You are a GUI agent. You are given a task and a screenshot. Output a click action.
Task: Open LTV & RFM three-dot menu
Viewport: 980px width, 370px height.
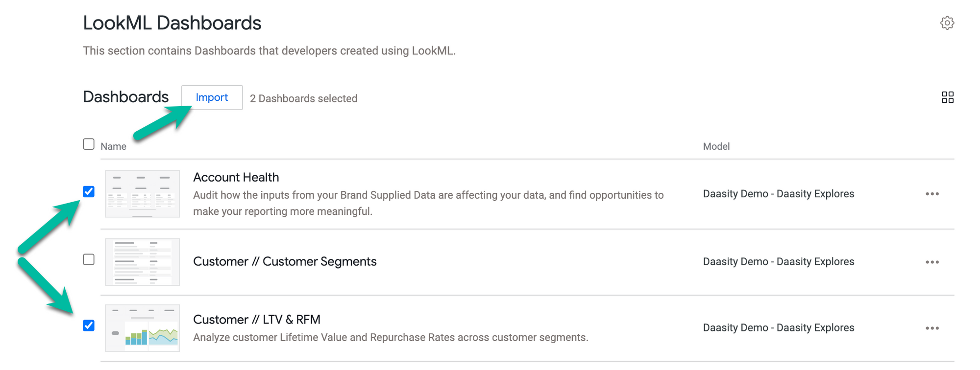tap(931, 328)
